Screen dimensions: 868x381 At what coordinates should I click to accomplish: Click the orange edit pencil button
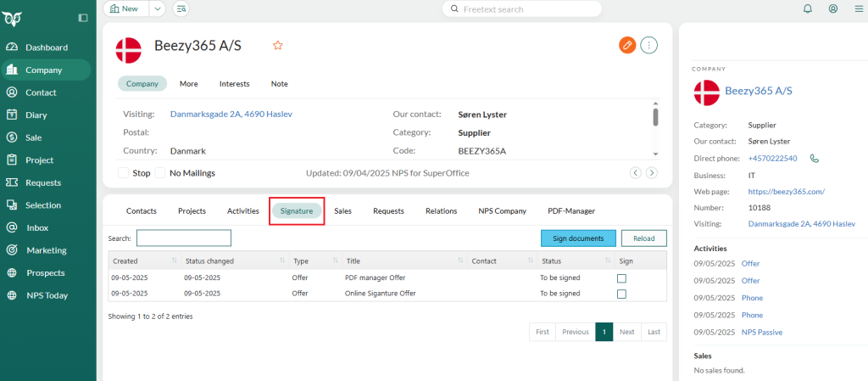(626, 46)
